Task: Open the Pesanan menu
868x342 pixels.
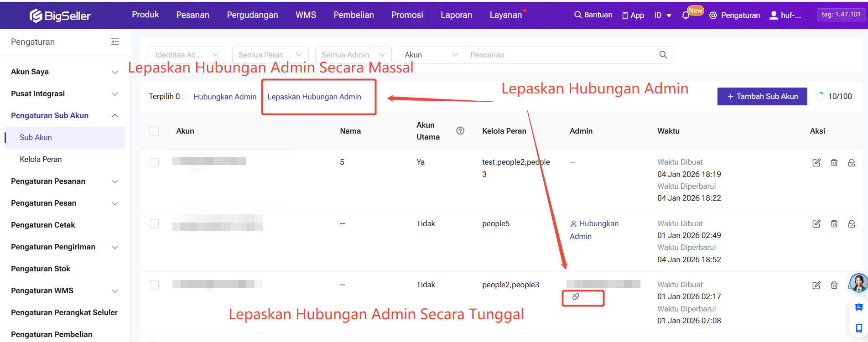Action: coord(193,15)
